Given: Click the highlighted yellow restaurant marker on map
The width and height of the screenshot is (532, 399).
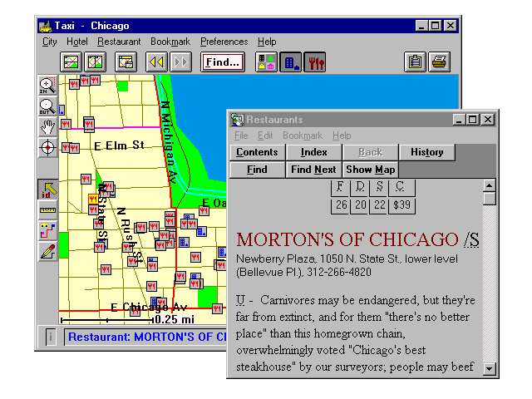Looking at the screenshot, I should 93,199.
